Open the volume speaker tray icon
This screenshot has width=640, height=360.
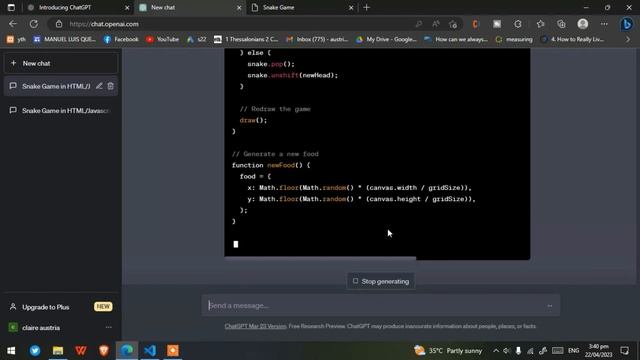(x=507, y=351)
